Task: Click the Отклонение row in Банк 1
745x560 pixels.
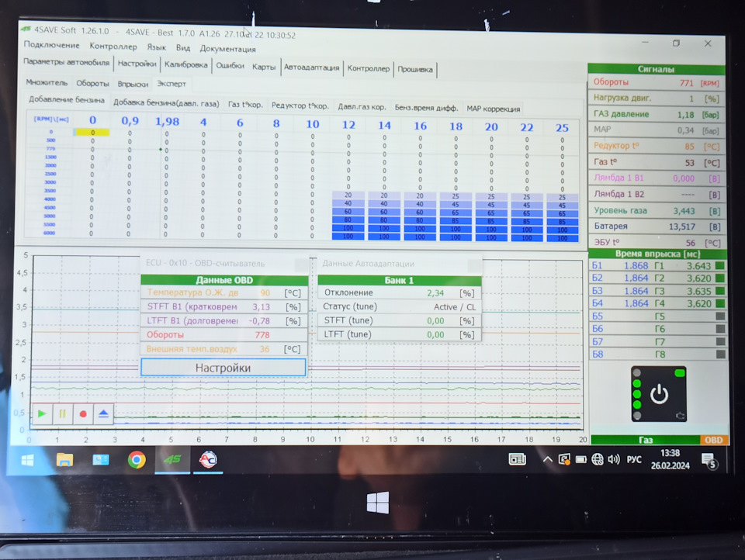Action: (x=400, y=293)
